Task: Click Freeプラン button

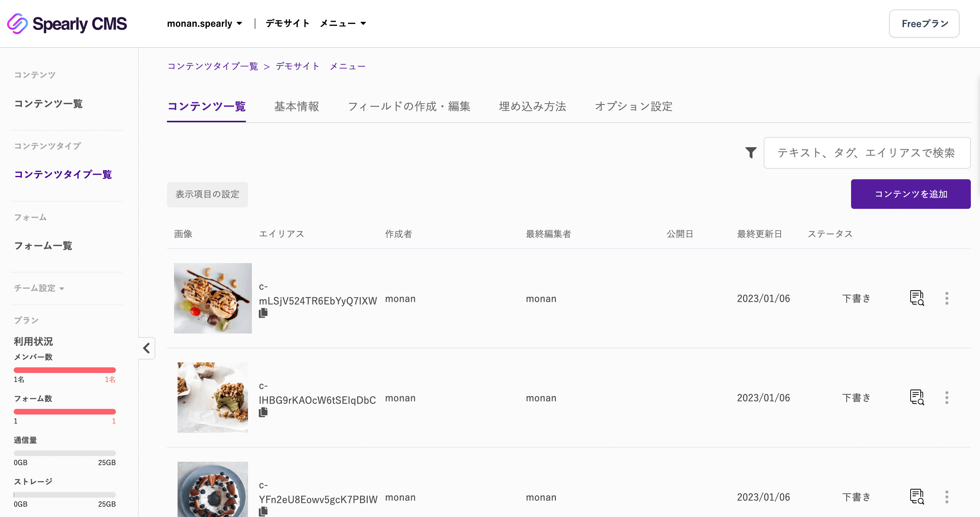Action: pyautogui.click(x=924, y=24)
